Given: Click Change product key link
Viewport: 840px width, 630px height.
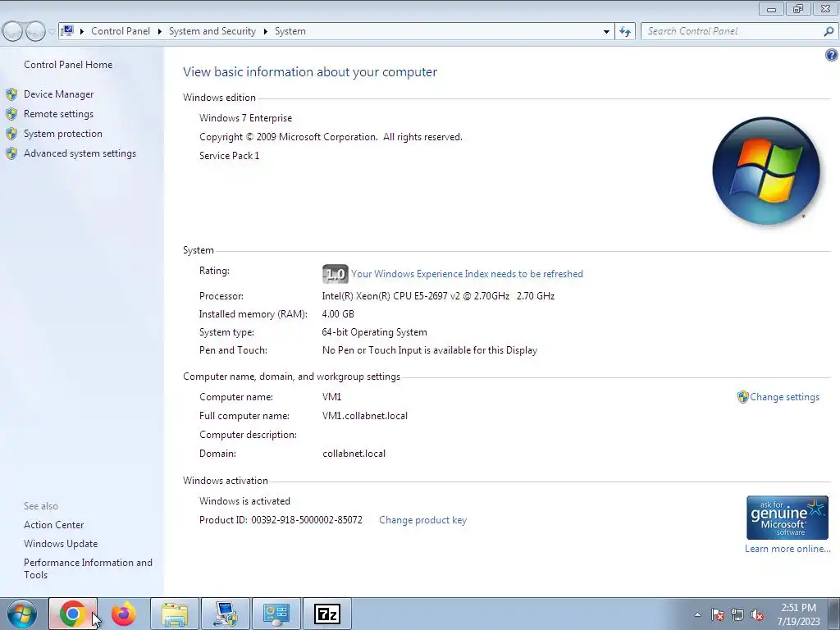Looking at the screenshot, I should (x=422, y=520).
